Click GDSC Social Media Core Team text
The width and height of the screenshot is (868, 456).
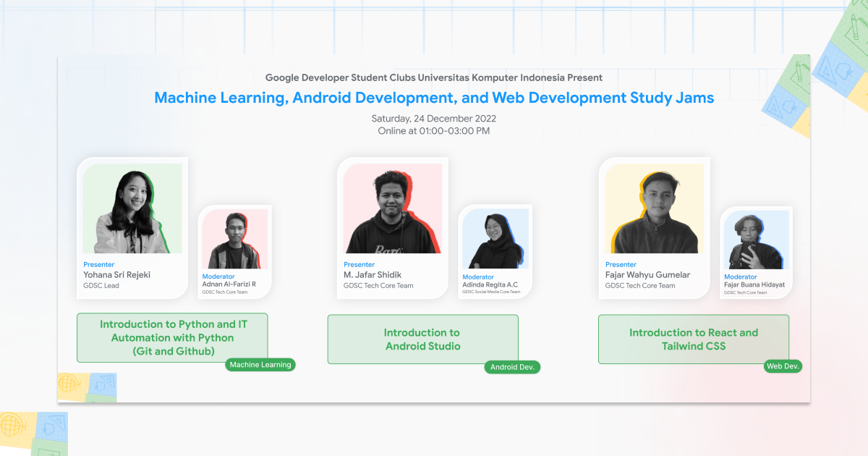click(x=491, y=292)
